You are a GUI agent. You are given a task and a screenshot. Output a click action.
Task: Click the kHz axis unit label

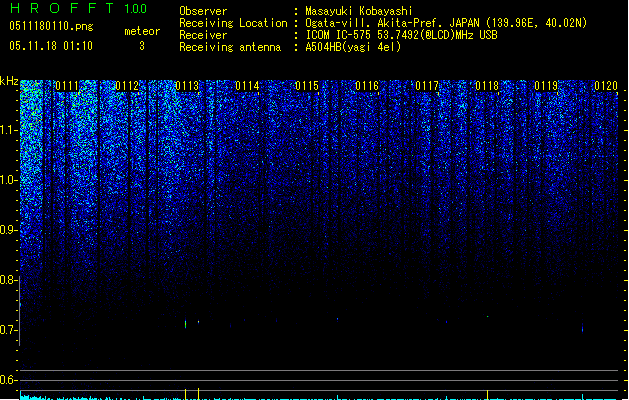coord(9,81)
